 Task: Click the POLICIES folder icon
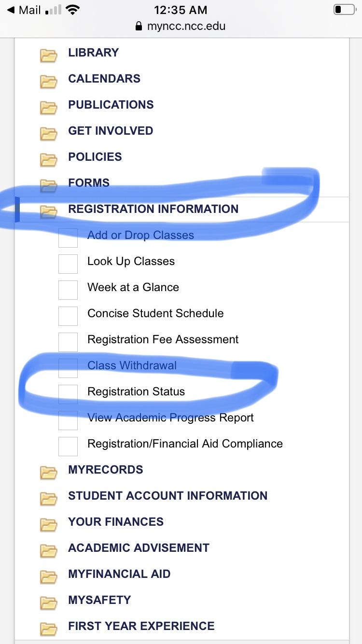point(48,160)
